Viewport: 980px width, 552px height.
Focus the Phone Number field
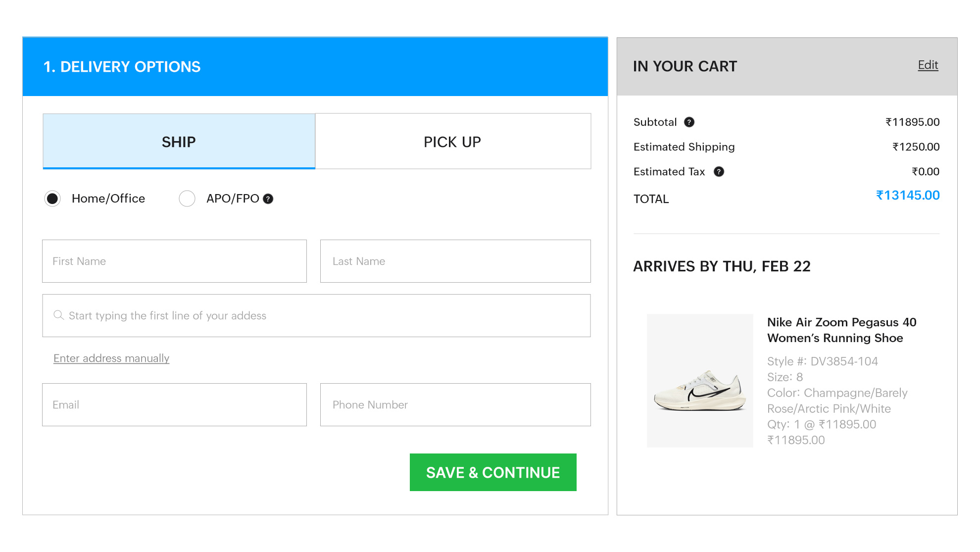click(x=455, y=404)
